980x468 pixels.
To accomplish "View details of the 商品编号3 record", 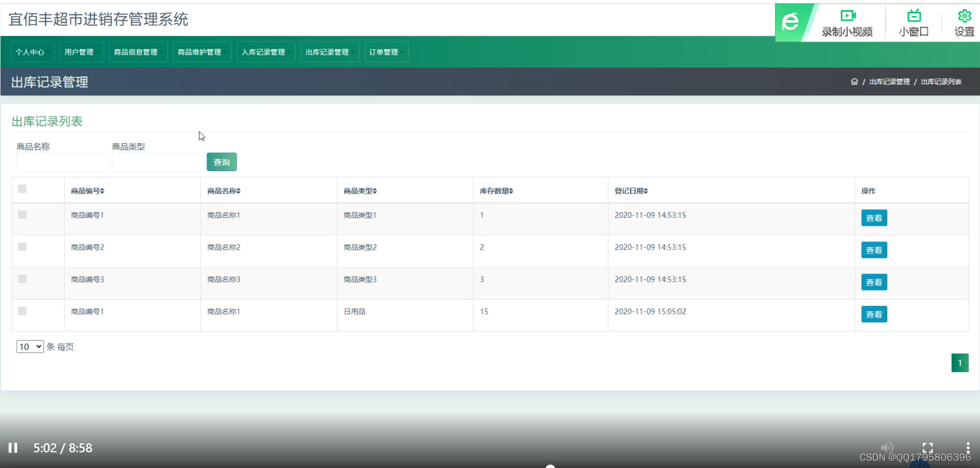I will pos(874,282).
